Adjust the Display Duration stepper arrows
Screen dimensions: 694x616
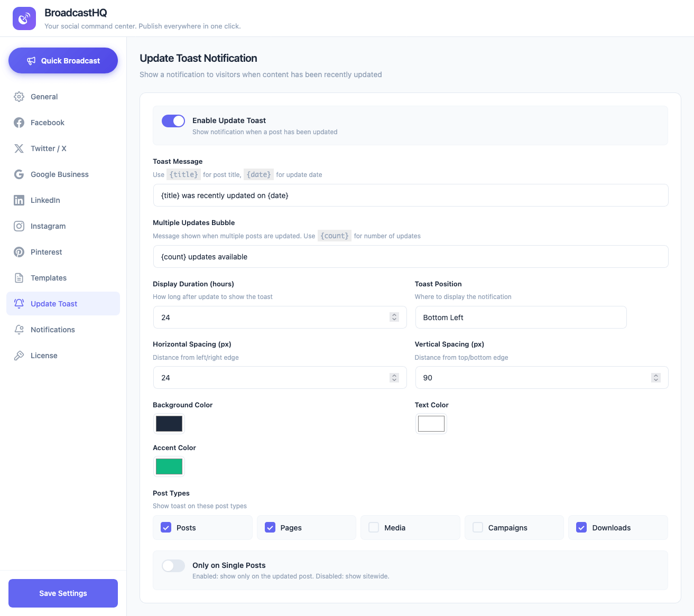point(394,317)
